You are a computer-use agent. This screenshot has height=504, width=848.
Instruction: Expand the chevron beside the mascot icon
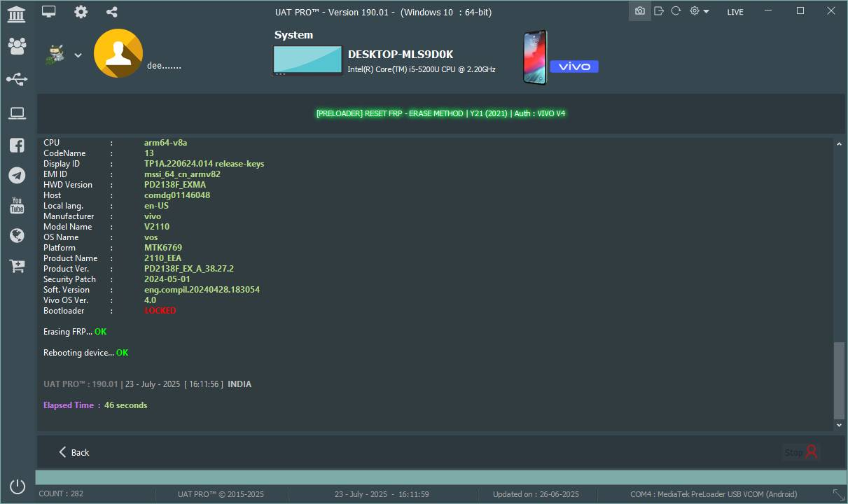78,55
